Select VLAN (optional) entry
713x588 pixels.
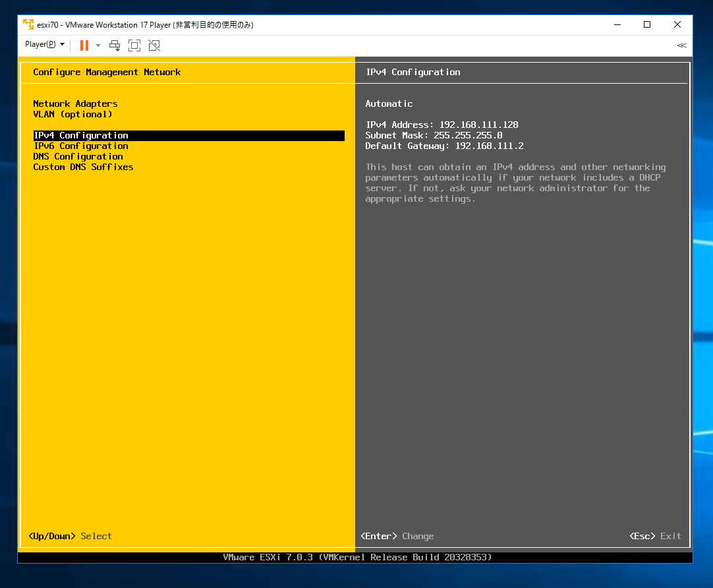point(72,114)
